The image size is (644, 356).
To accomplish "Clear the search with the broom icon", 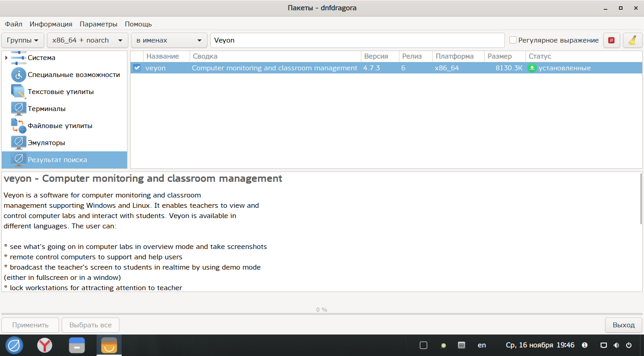I will tap(632, 40).
